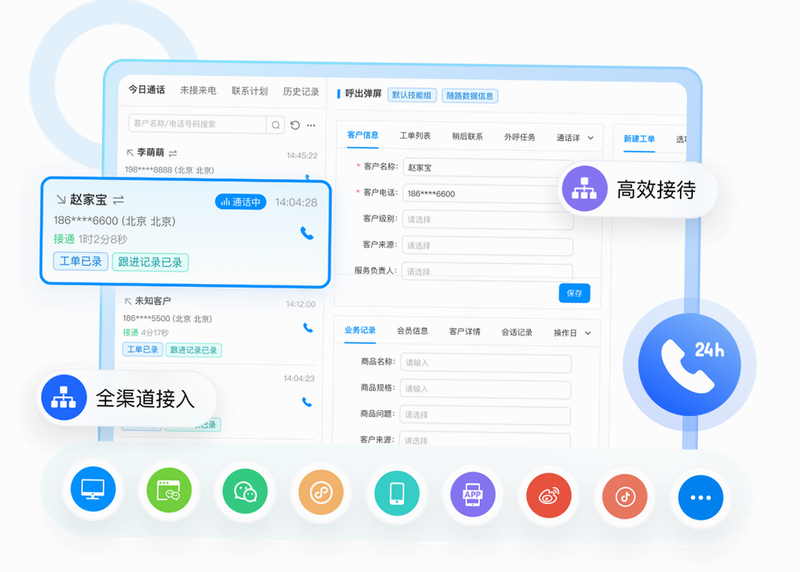Open the ellipsis menu beside refresh
Viewport: 800px width, 572px height.
311,126
